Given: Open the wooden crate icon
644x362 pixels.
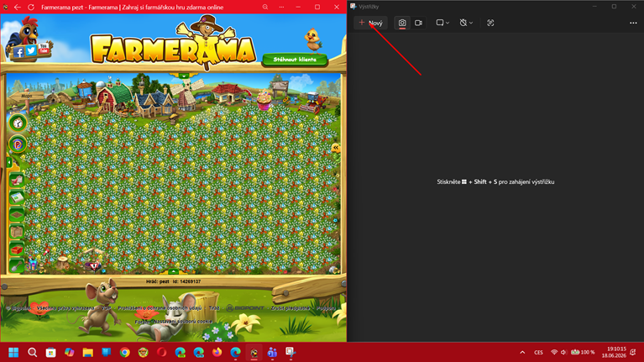Looking at the screenshot, I should coord(17,232).
